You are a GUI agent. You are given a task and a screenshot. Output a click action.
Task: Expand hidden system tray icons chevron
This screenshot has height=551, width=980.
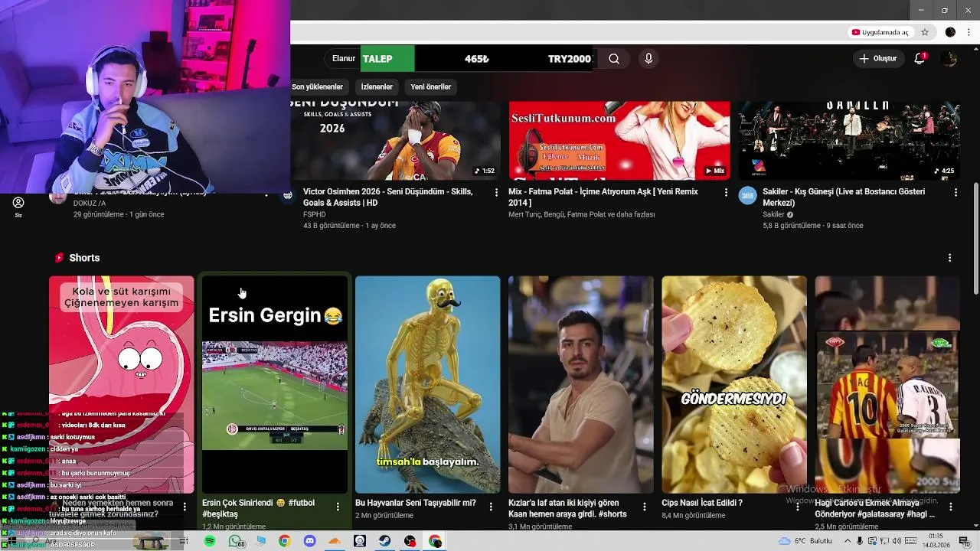[848, 541]
